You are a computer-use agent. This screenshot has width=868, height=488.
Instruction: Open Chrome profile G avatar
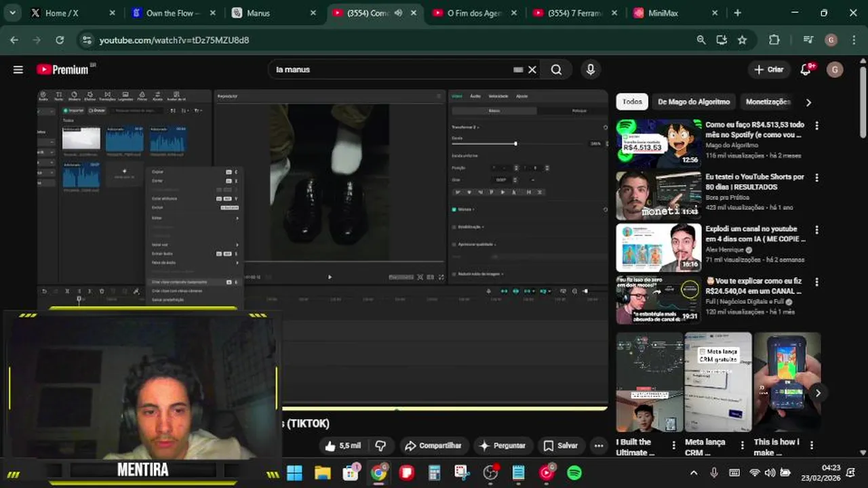831,40
